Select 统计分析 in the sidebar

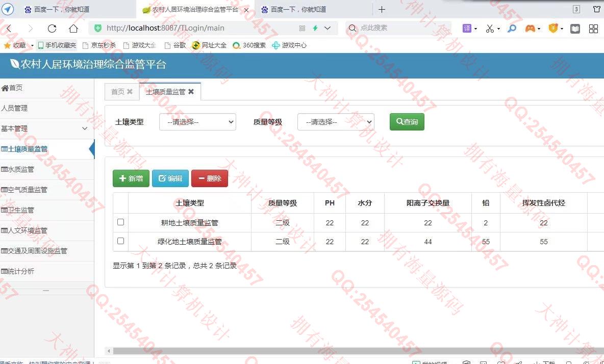coord(47,271)
